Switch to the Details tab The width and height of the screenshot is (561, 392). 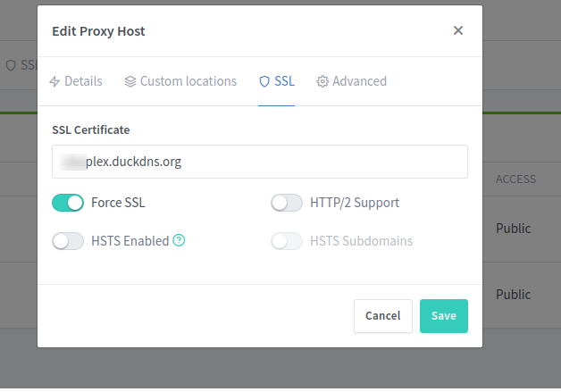click(x=83, y=81)
